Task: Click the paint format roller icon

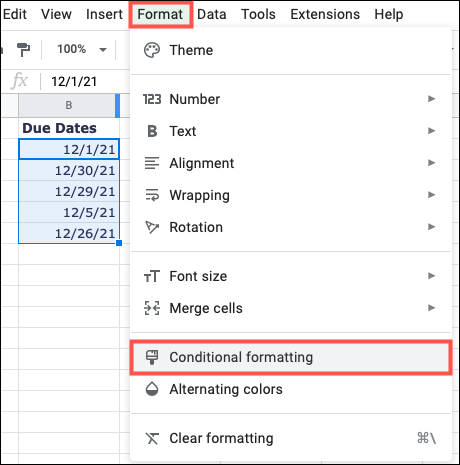Action: (23, 50)
